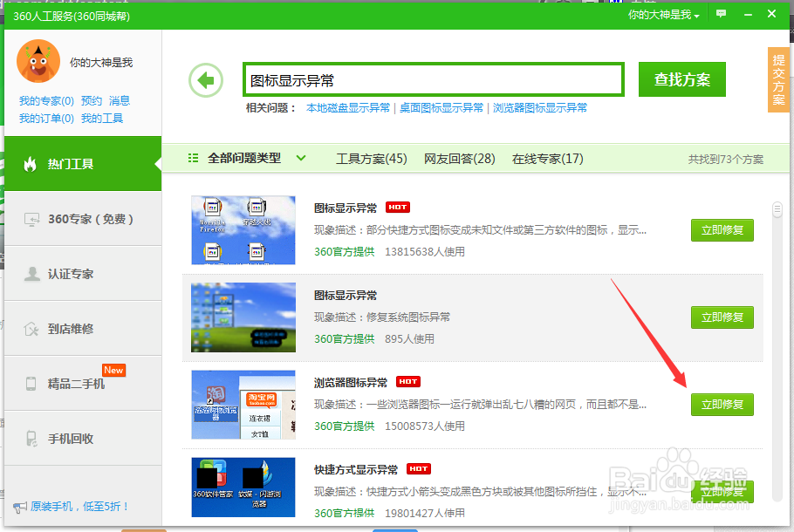
Task: Click the 图标显示异常 title with HOT badge
Action: (346, 208)
